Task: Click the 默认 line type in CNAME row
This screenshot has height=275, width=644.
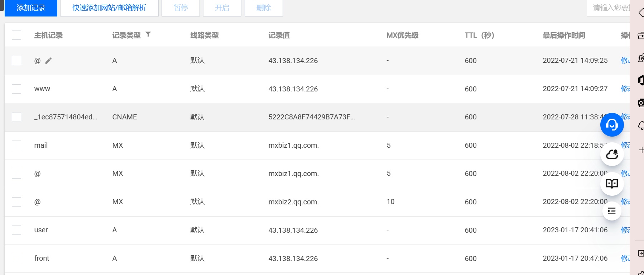Action: pyautogui.click(x=197, y=117)
